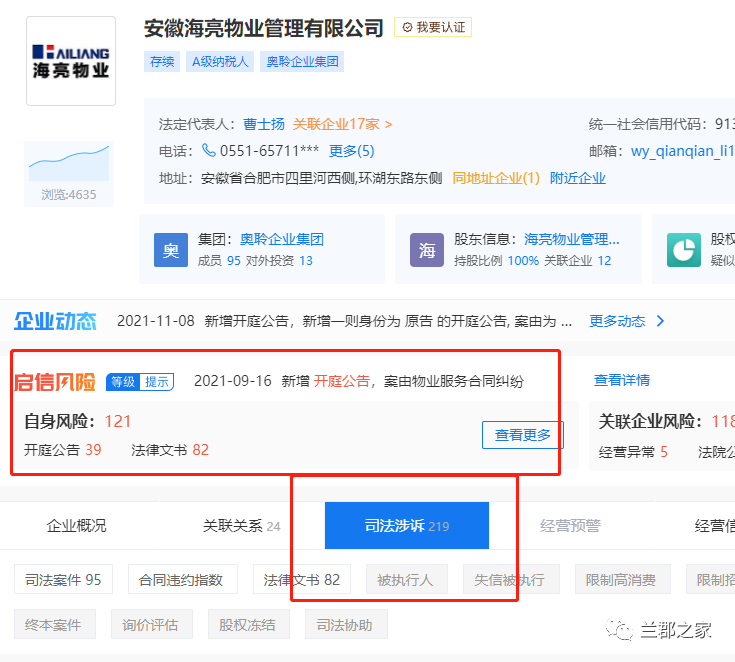
Task: Click the 企业动态 heading
Action: click(x=55, y=321)
